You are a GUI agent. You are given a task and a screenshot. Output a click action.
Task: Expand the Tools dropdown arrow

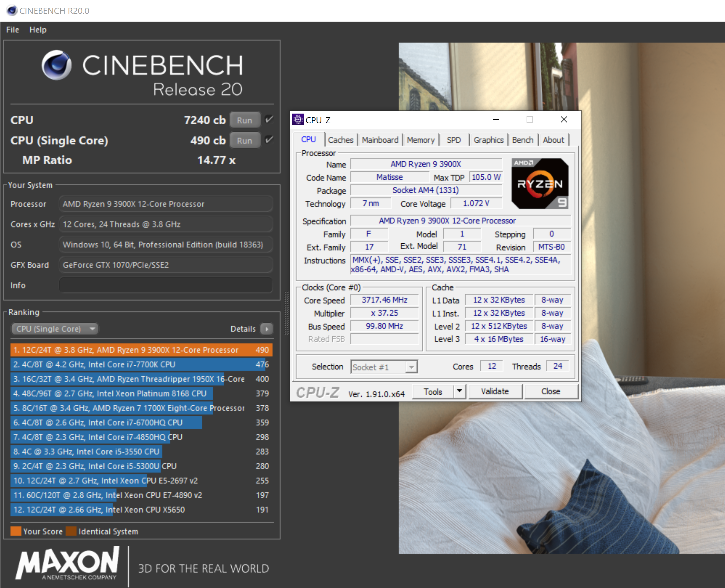pos(459,391)
